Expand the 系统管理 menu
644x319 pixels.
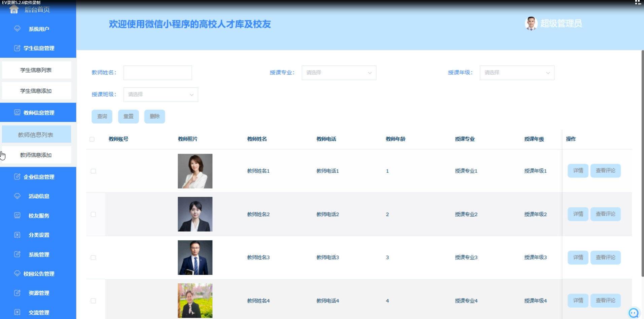coord(38,254)
